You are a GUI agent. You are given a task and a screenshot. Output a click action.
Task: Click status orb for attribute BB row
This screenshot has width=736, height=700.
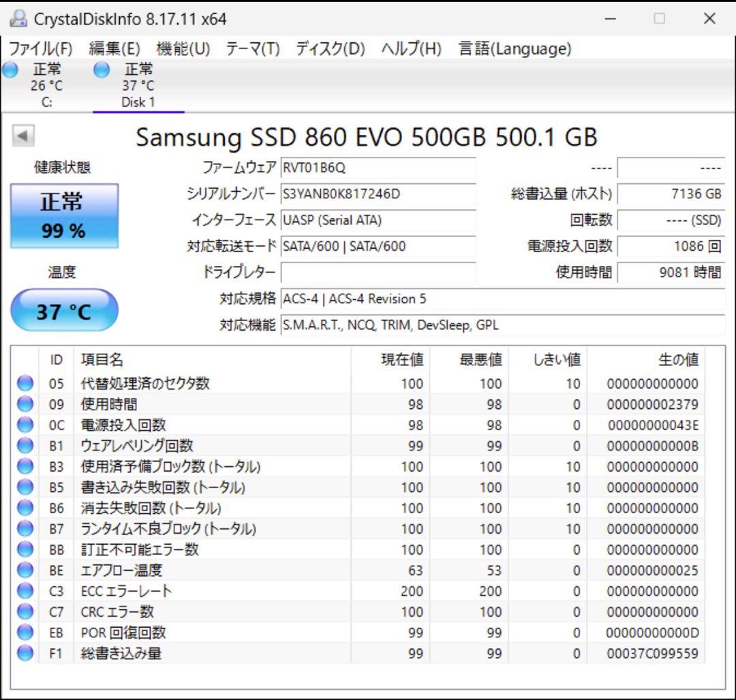[x=25, y=549]
